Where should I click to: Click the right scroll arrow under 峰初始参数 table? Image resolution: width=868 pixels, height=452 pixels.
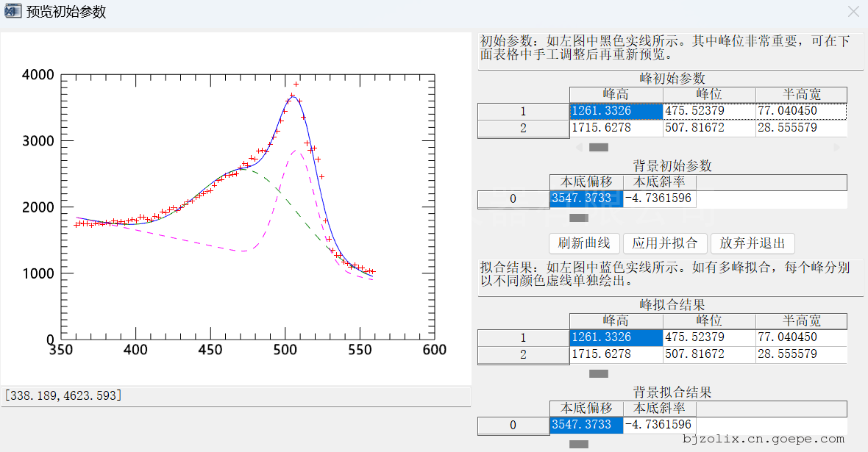point(836,148)
